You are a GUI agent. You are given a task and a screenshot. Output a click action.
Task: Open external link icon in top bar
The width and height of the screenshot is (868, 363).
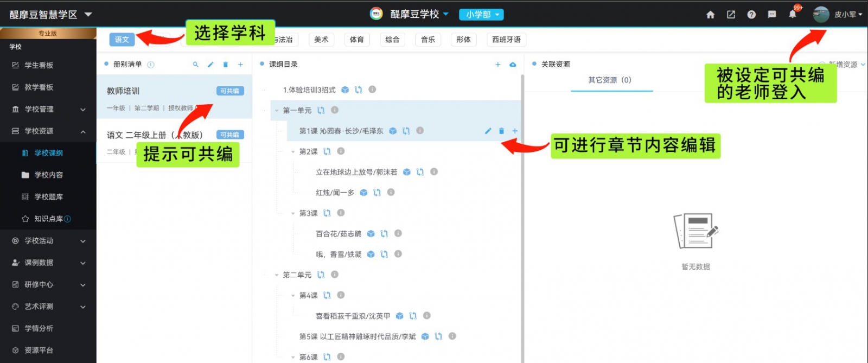pos(731,15)
